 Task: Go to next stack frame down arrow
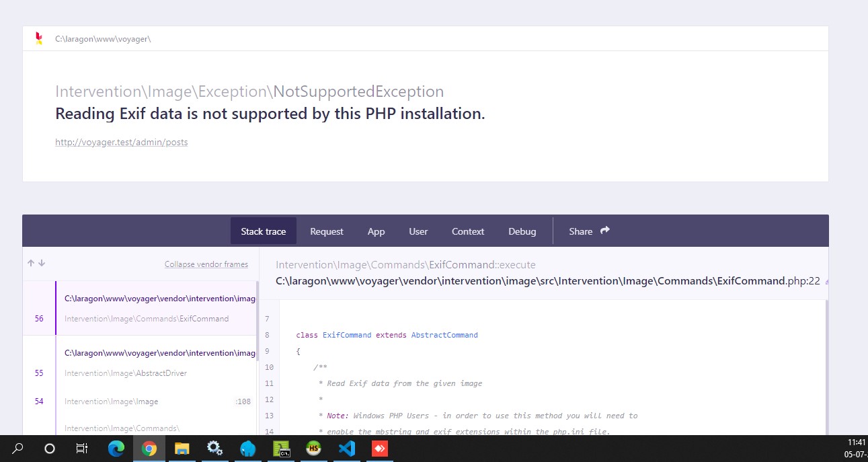pos(42,264)
